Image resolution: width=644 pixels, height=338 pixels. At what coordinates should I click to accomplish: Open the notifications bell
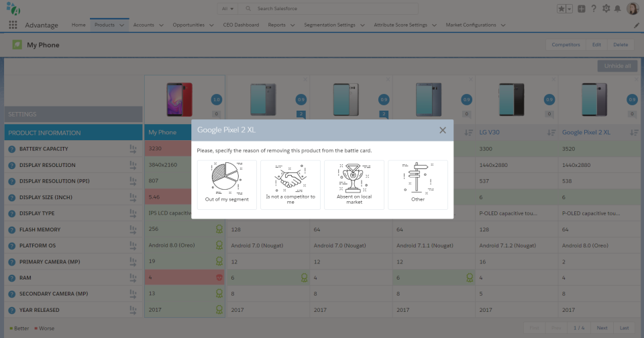pyautogui.click(x=617, y=9)
